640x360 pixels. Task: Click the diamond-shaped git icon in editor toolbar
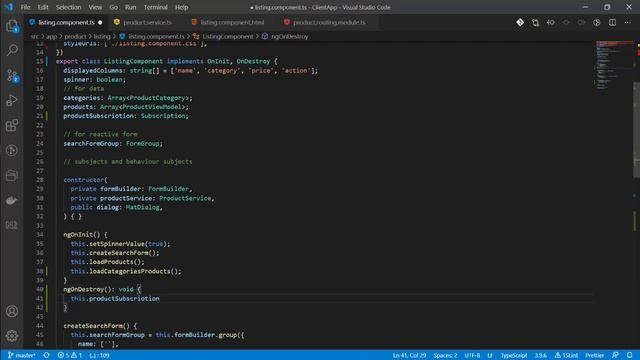click(520, 22)
